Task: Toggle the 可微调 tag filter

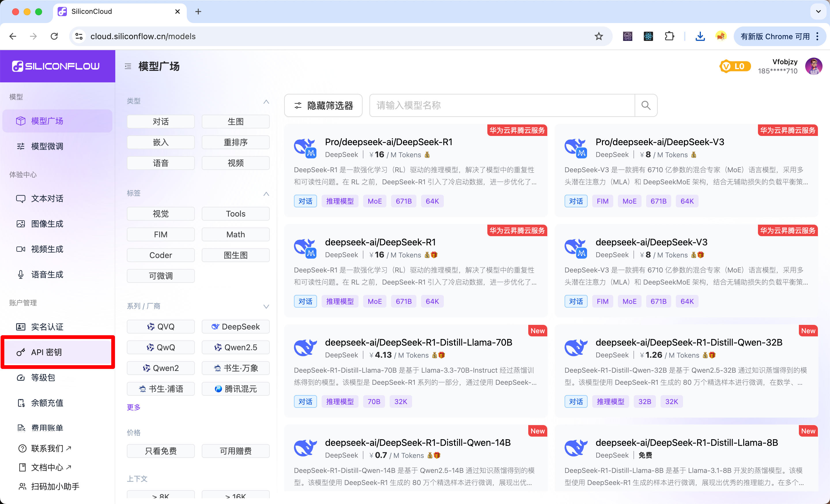Action: point(161,276)
